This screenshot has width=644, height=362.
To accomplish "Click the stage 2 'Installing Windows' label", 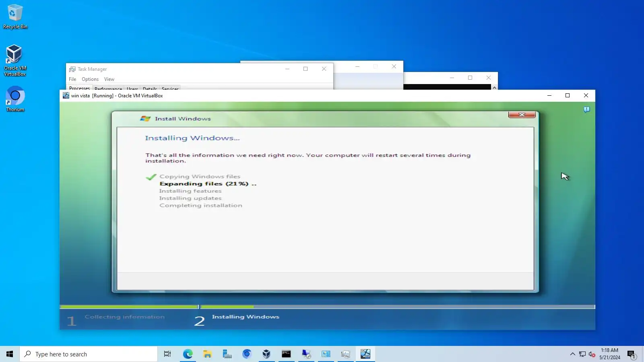I will pos(246,317).
